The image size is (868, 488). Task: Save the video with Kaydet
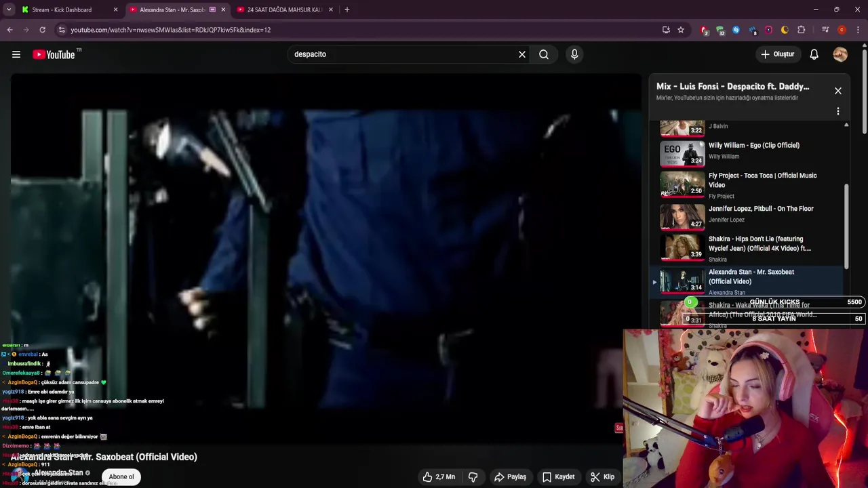(557, 476)
